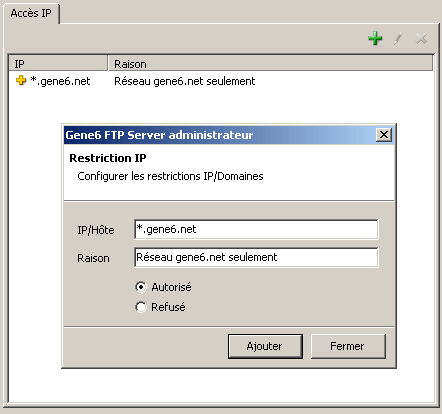
Task: Click the Ajouter button
Action: tap(265, 346)
